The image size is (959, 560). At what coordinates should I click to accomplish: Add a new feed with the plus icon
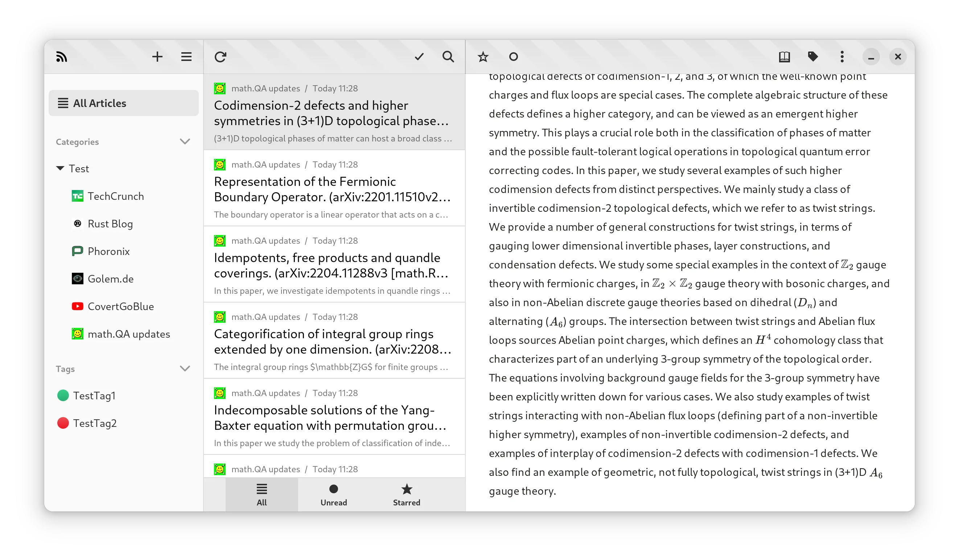157,56
